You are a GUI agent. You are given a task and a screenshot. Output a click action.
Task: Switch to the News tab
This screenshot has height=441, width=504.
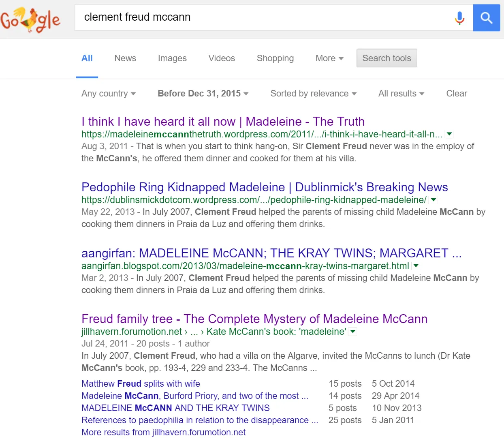[125, 58]
